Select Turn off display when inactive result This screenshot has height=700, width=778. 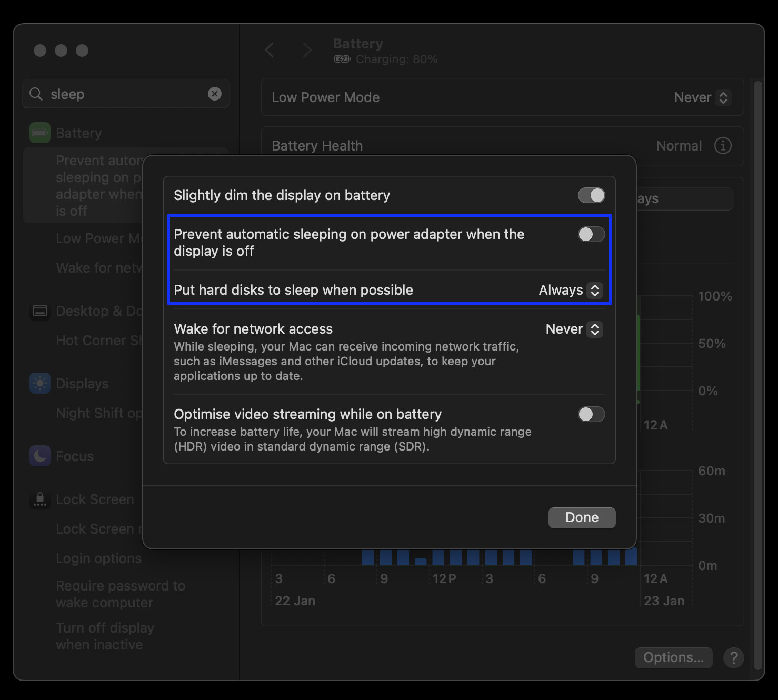click(x=105, y=636)
